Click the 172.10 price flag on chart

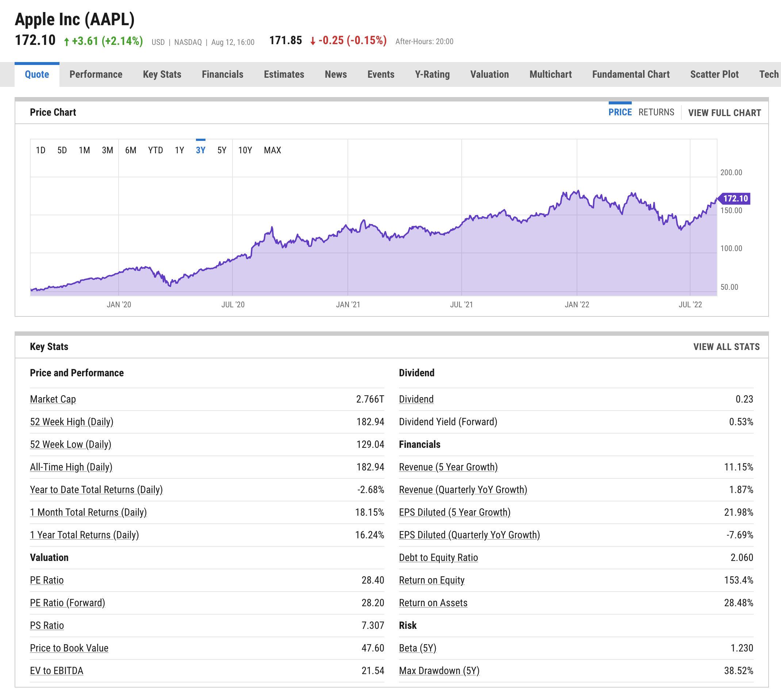(735, 199)
